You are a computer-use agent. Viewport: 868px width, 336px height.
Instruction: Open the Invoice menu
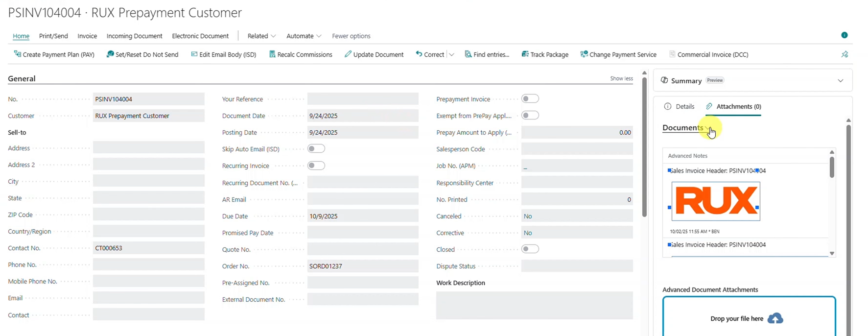(x=87, y=36)
